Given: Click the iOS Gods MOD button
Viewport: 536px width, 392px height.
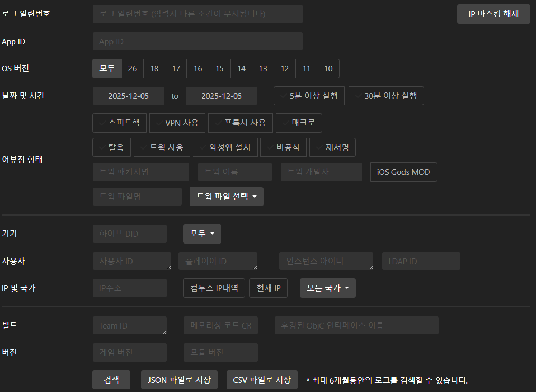Looking at the screenshot, I should point(403,172).
